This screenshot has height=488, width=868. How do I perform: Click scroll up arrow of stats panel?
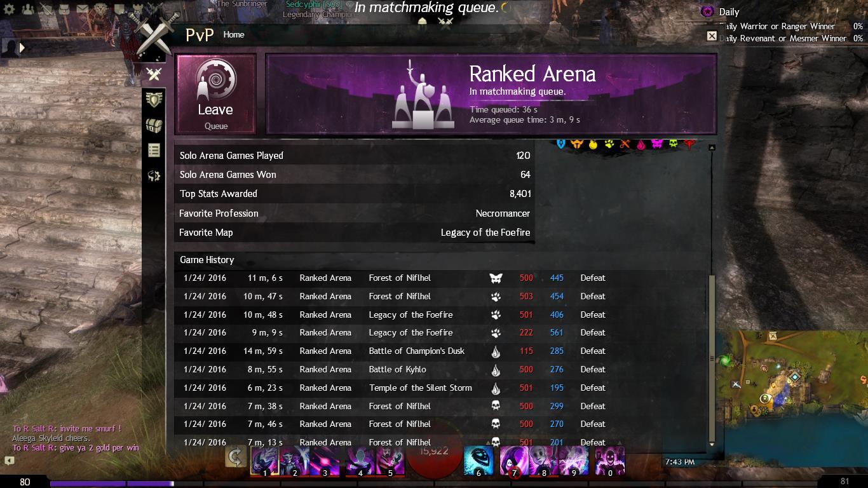pos(712,147)
